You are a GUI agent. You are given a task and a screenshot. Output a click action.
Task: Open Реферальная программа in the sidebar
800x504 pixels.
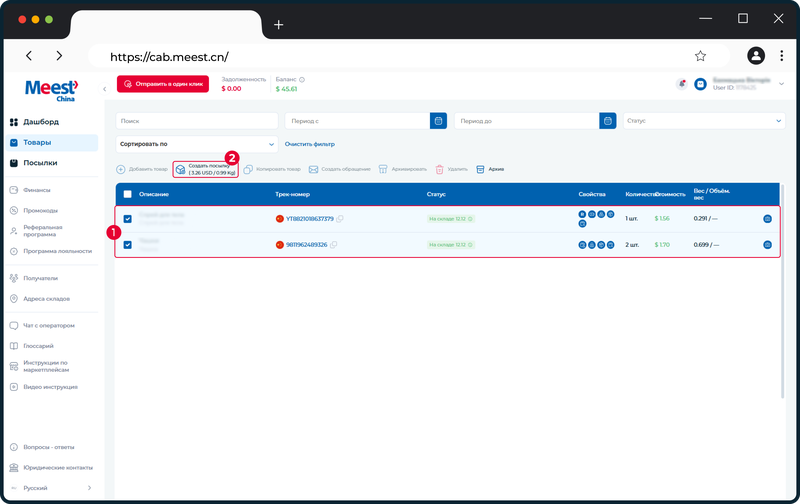(x=36, y=231)
